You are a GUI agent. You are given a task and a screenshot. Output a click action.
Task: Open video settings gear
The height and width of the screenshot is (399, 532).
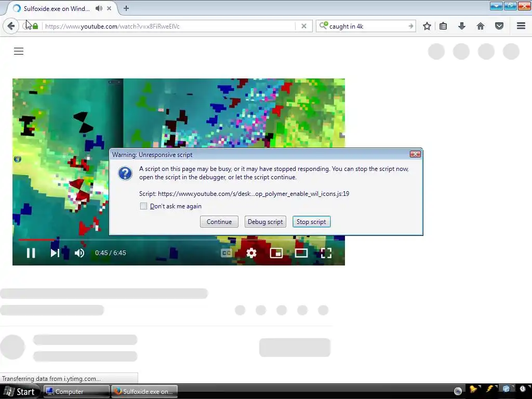251,253
